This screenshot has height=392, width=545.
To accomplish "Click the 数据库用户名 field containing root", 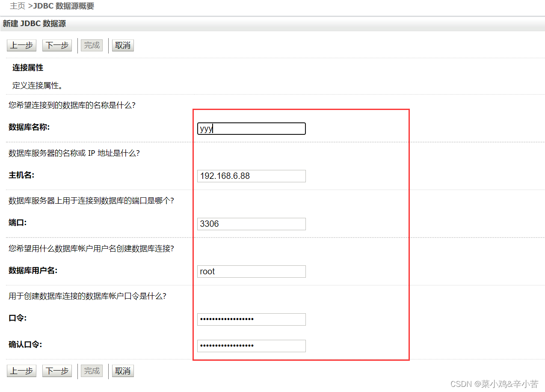I will pos(251,271).
